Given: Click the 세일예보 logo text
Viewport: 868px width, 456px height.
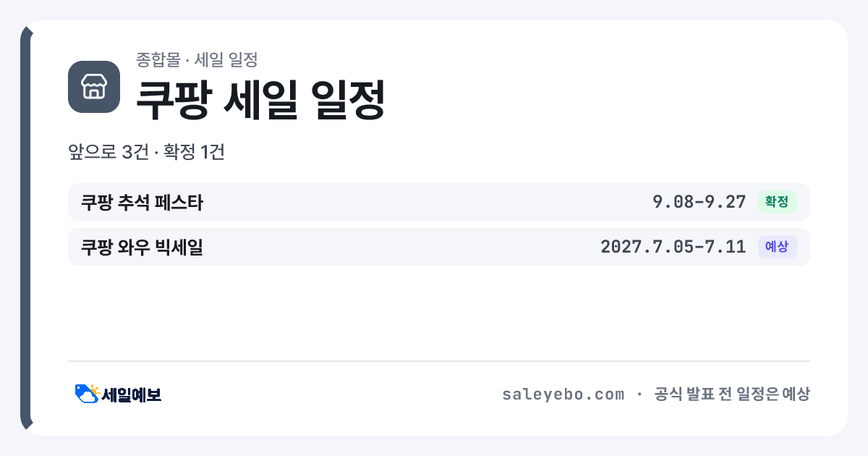Looking at the screenshot, I should tap(132, 394).
